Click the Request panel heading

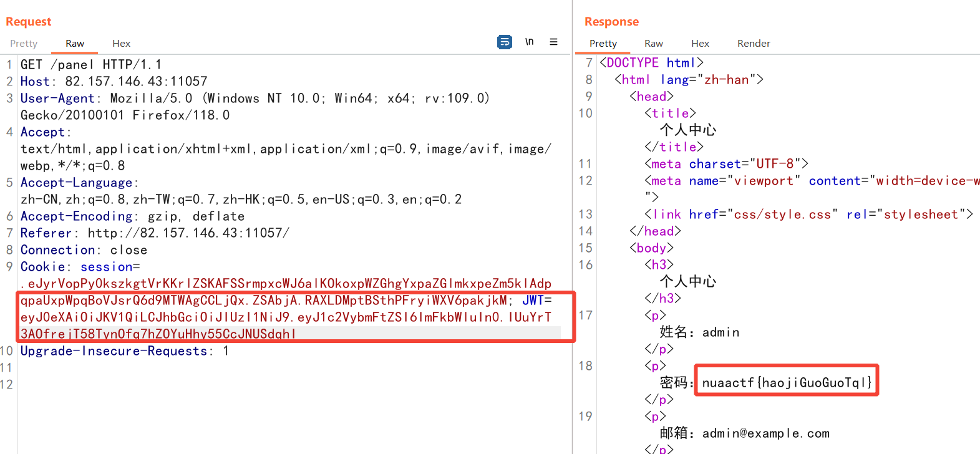click(x=28, y=22)
